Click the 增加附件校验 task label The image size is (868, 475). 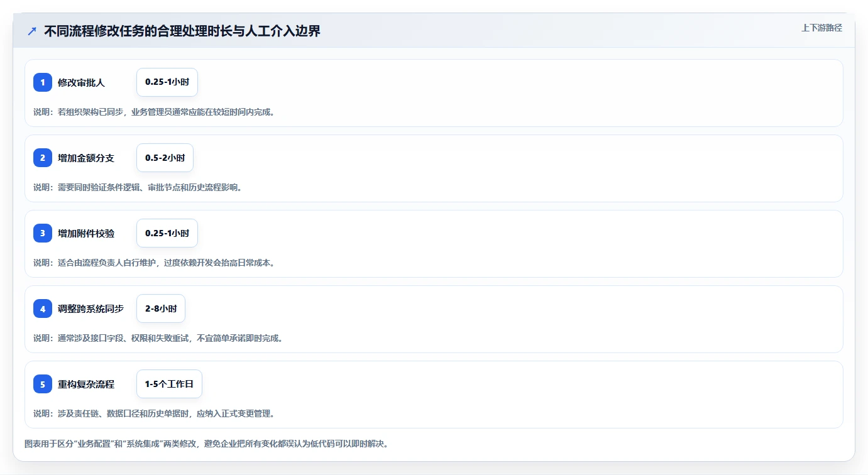86,233
